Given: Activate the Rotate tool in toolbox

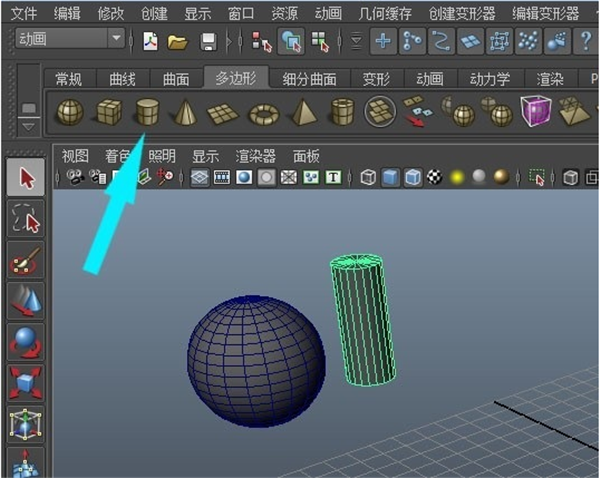Looking at the screenshot, I should point(27,342).
